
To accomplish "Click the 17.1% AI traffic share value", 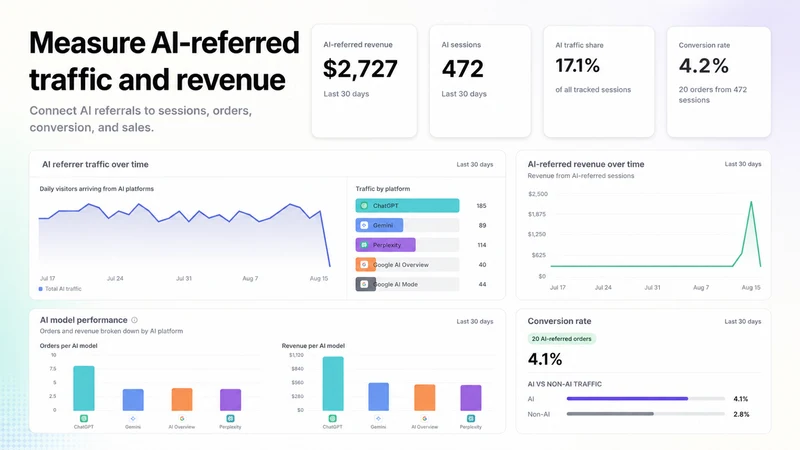I will (x=578, y=65).
